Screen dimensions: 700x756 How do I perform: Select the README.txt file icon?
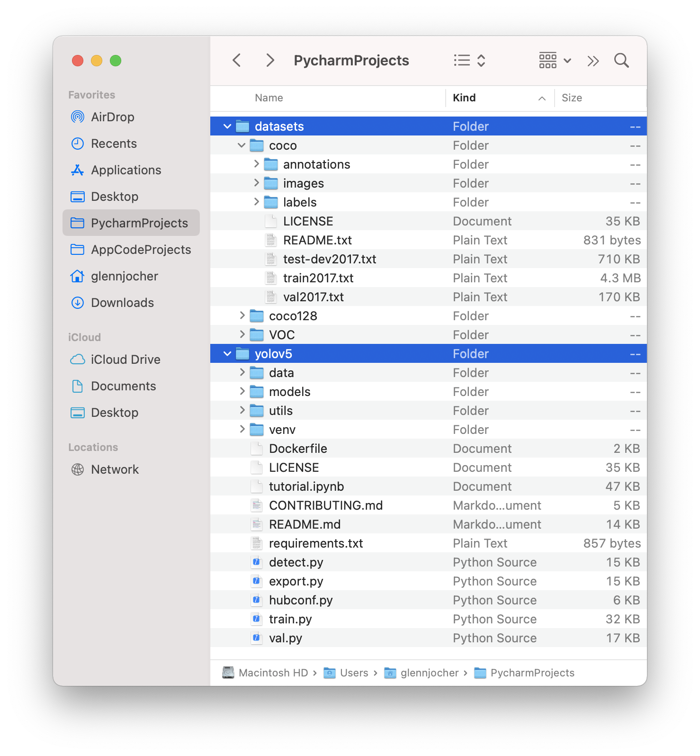click(271, 240)
